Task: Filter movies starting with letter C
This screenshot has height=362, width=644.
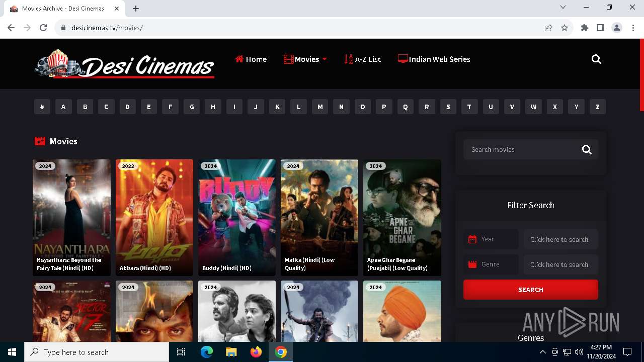Action: click(106, 107)
